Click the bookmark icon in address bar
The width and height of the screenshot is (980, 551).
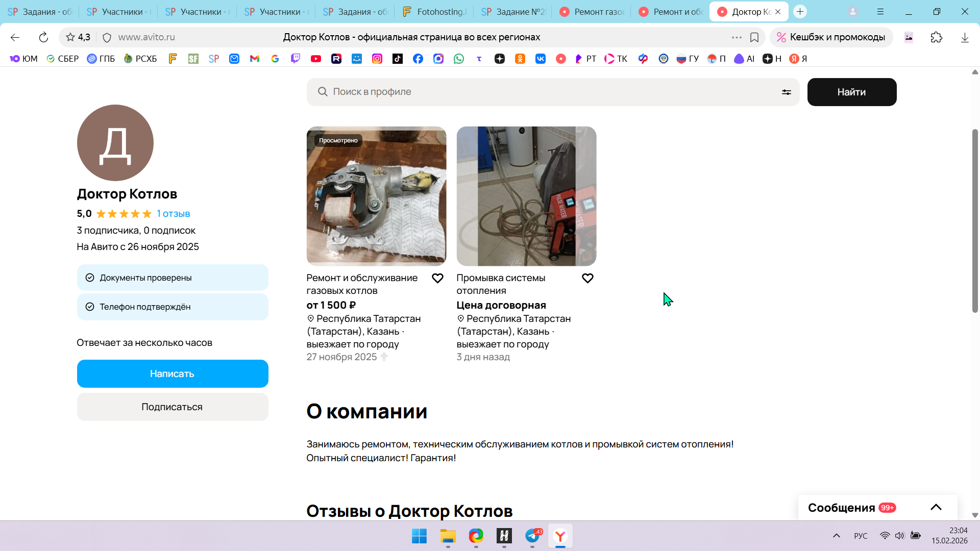tap(754, 37)
